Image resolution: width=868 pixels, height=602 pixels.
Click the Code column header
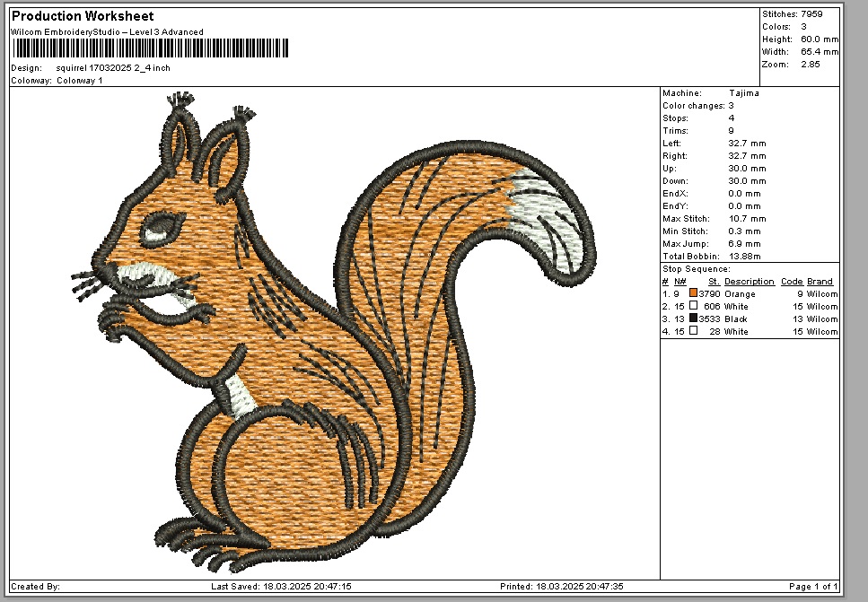click(x=791, y=281)
